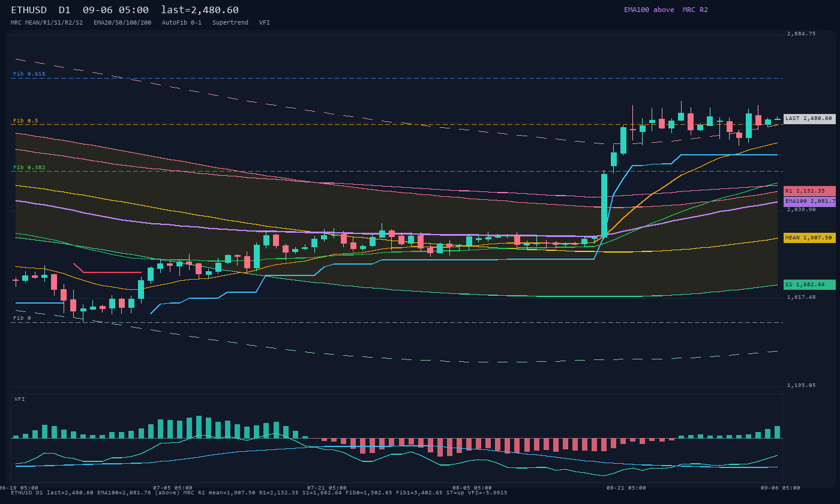This screenshot has width=840, height=504.
Task: Click the bottom status line summary text
Action: (259, 493)
